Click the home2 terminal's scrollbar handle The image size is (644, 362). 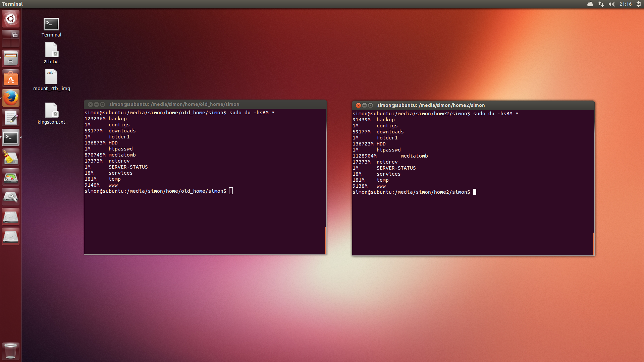tap(594, 244)
